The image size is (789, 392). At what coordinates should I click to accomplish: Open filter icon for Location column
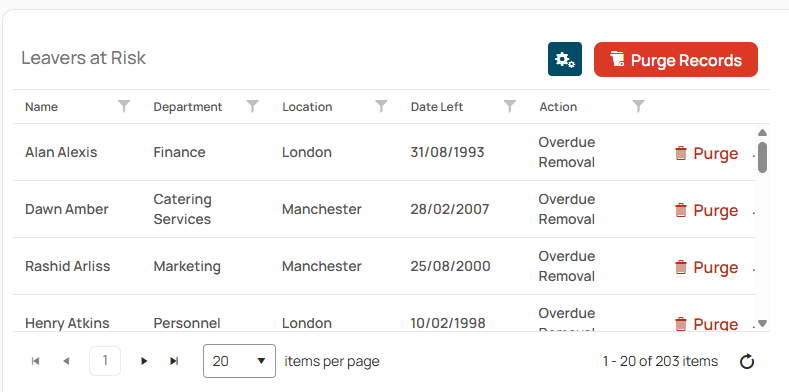click(x=381, y=106)
